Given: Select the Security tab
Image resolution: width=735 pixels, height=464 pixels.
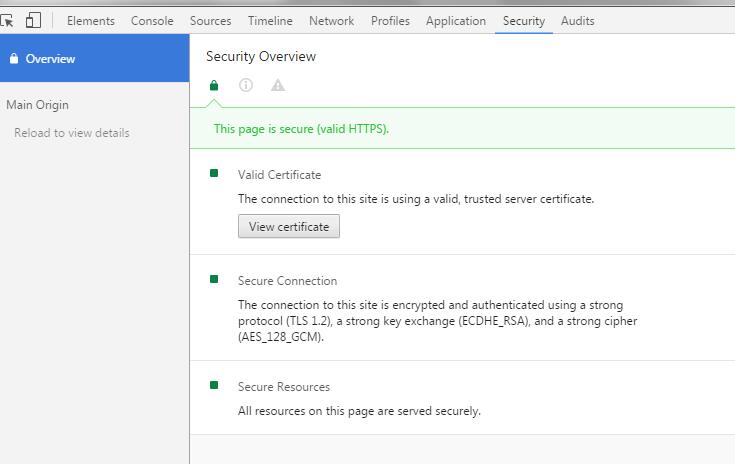Looking at the screenshot, I should 524,21.
